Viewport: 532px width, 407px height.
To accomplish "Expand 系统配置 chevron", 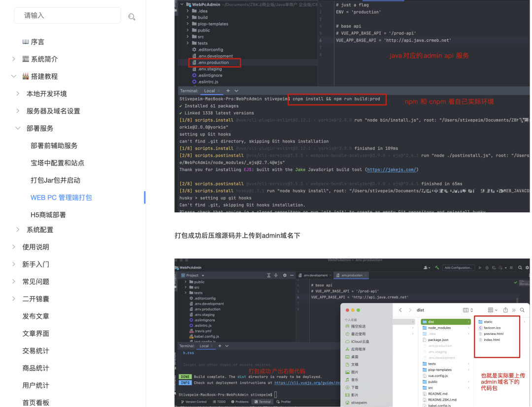I will 18,230.
